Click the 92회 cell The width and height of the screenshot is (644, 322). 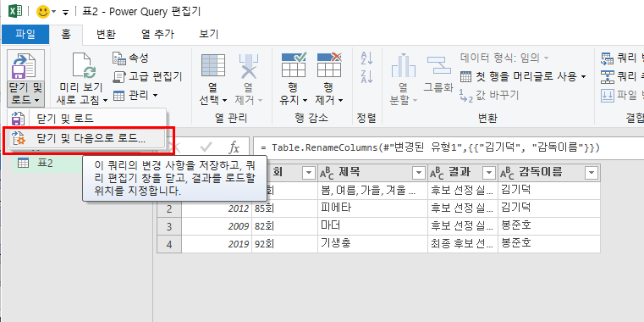click(284, 244)
